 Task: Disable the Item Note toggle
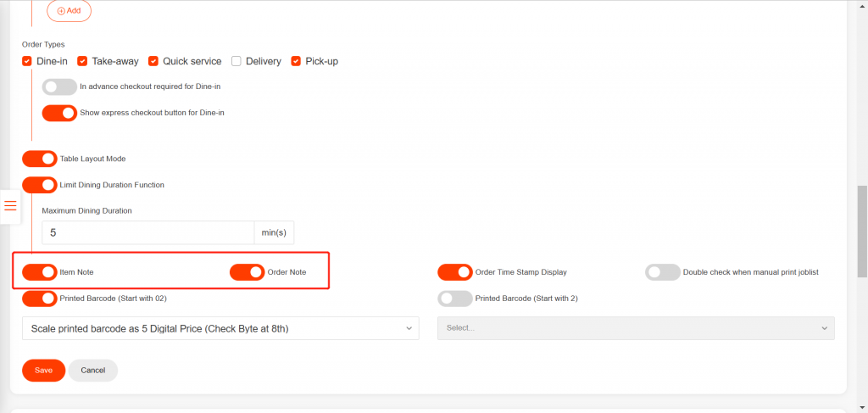[x=40, y=272]
